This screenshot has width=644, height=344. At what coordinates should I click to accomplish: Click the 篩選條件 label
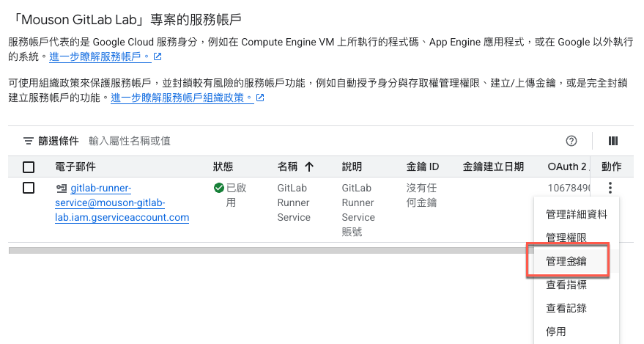pyautogui.click(x=59, y=141)
